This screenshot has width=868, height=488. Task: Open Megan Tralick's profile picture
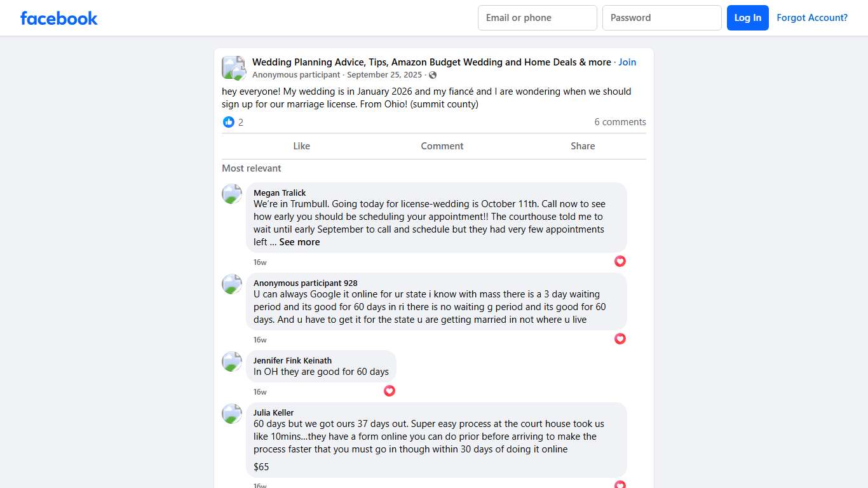pyautogui.click(x=232, y=194)
